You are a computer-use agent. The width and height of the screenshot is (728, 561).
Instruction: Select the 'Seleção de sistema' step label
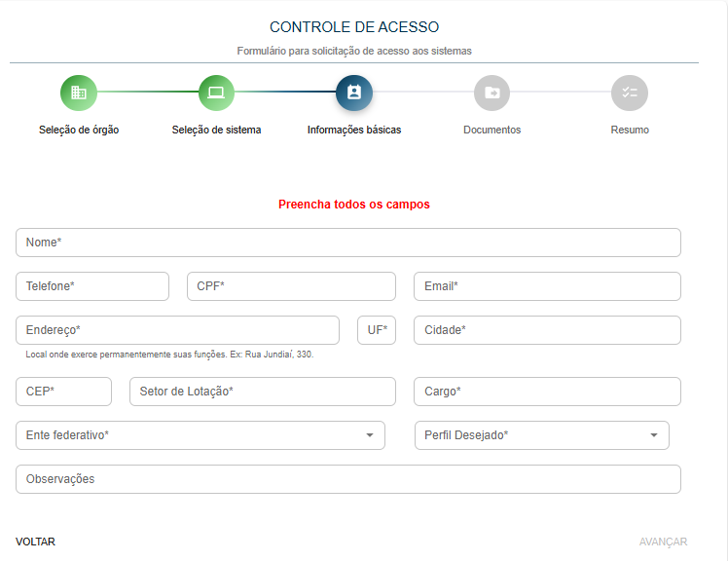216,130
